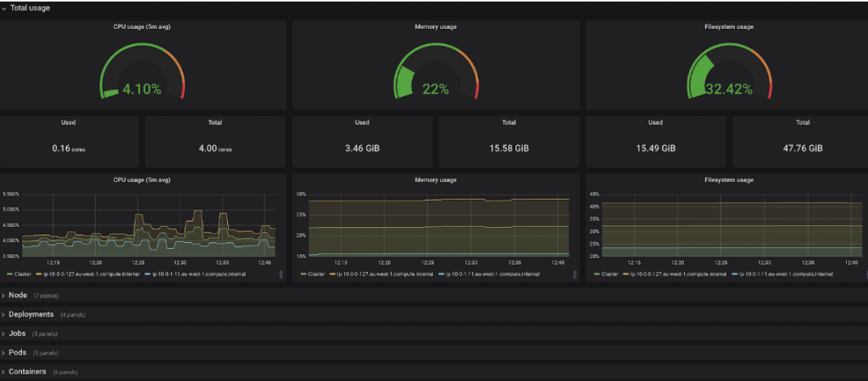Viewport: 868px width, 381px height.
Task: Click the 32.42% filesystem gauge value
Action: [729, 89]
